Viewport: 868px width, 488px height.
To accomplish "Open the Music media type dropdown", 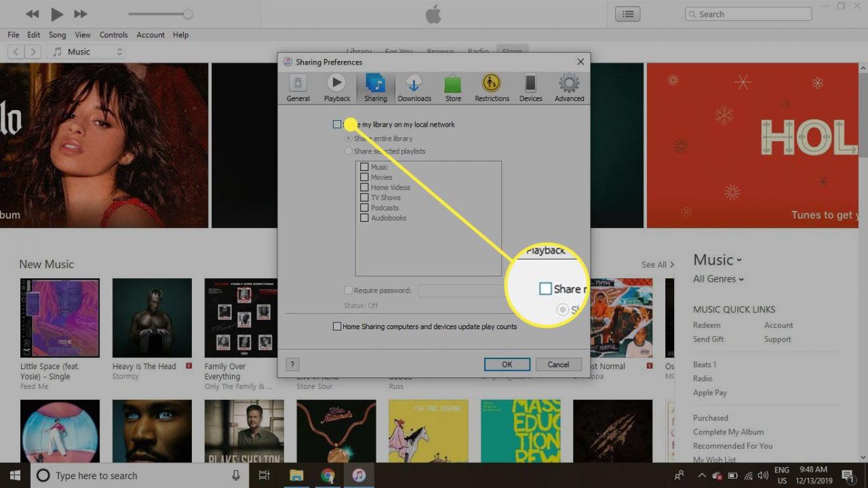I will tap(86, 52).
